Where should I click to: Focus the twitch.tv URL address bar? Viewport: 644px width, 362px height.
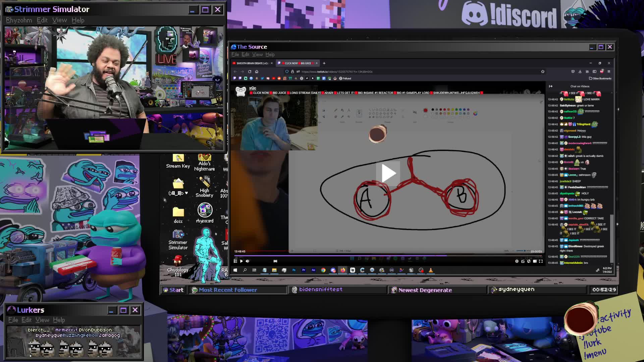click(416, 71)
